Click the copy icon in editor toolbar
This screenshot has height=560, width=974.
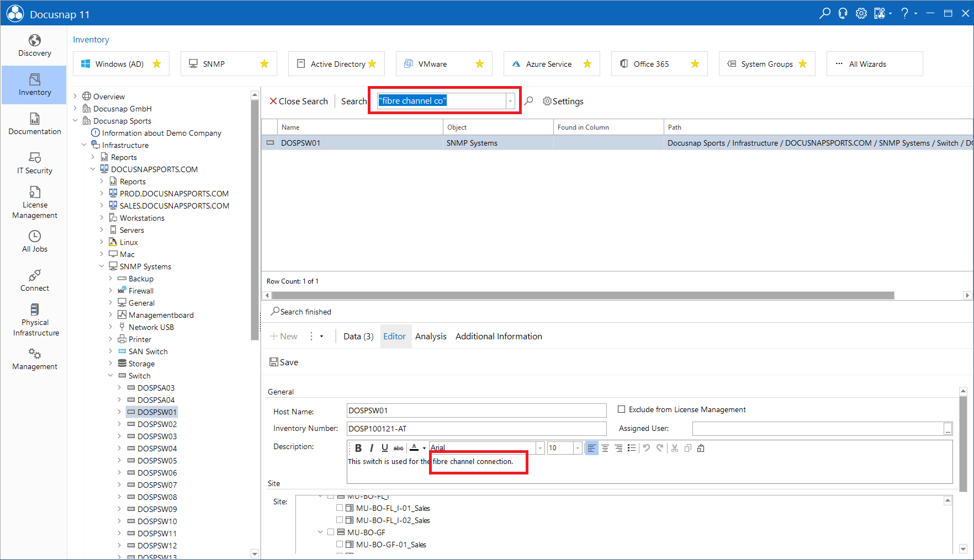[x=688, y=448]
